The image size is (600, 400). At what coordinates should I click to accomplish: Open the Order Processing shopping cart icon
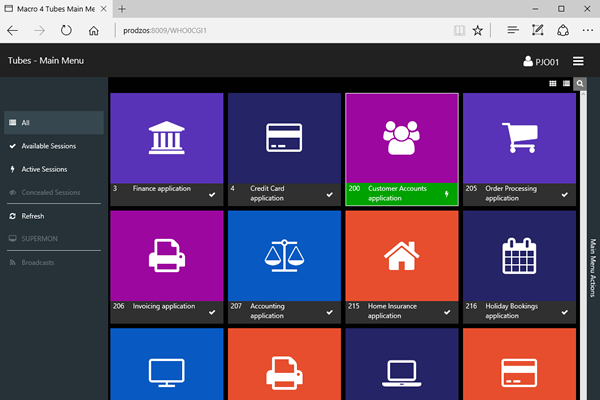click(x=519, y=138)
